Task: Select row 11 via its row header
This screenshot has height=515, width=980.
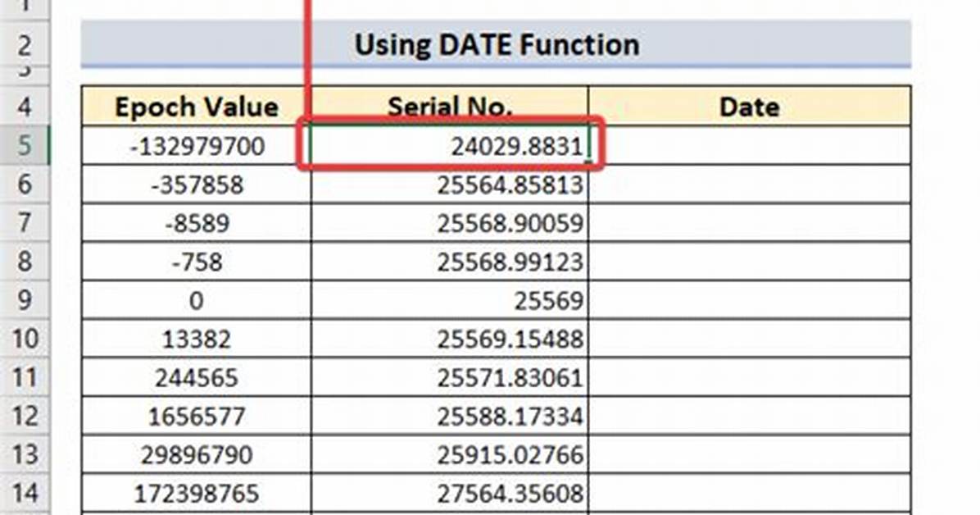Action: [x=25, y=377]
